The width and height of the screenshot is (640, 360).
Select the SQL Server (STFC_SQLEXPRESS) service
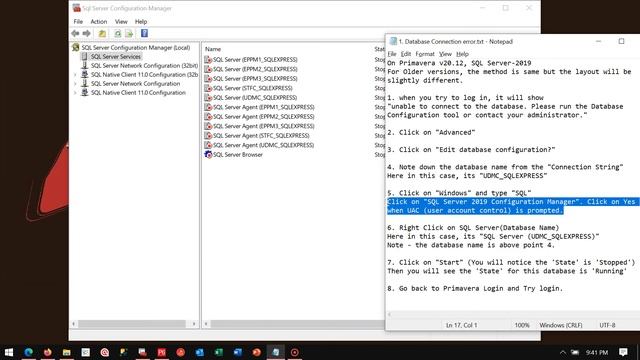click(253, 88)
